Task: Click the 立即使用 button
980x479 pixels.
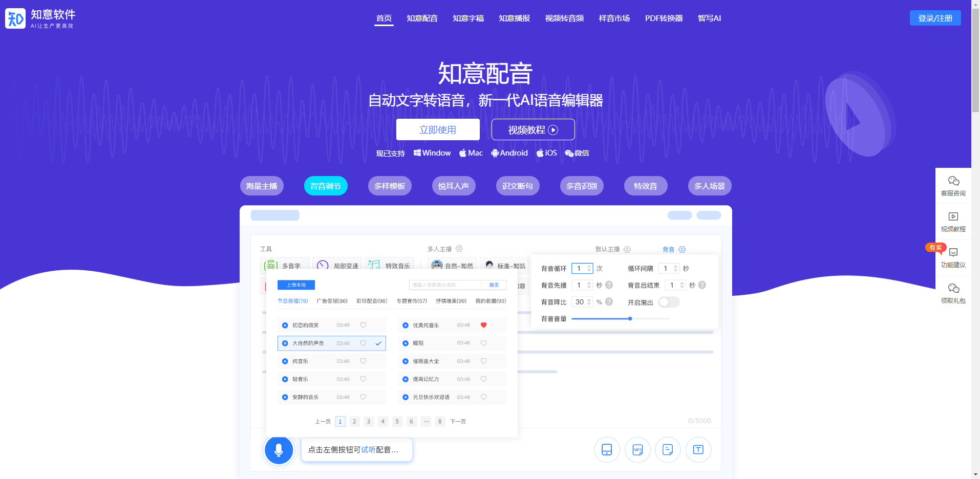Action: point(438,129)
